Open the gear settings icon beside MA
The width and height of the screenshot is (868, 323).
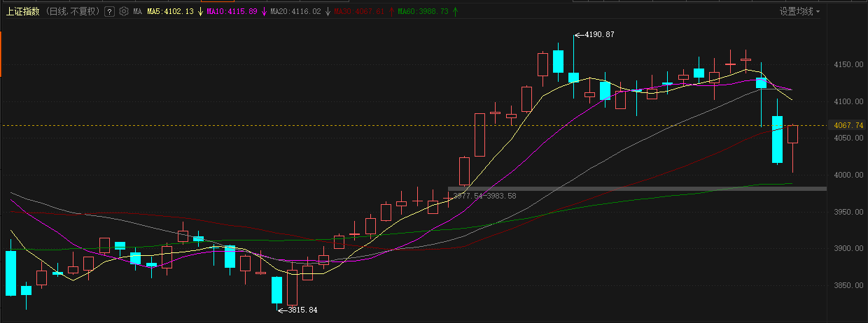pos(124,12)
